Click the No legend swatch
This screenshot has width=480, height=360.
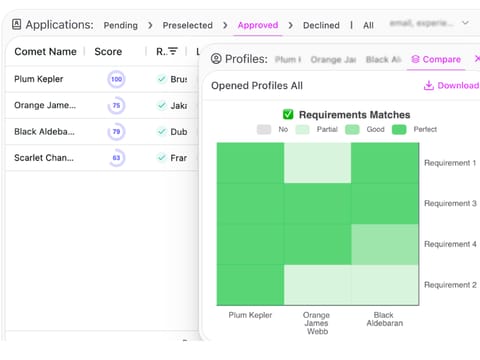264,129
